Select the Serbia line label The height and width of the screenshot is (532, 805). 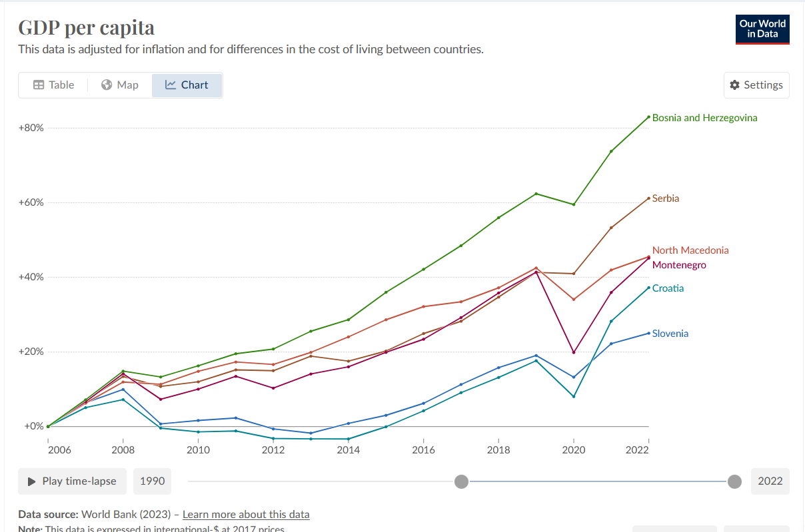[666, 198]
